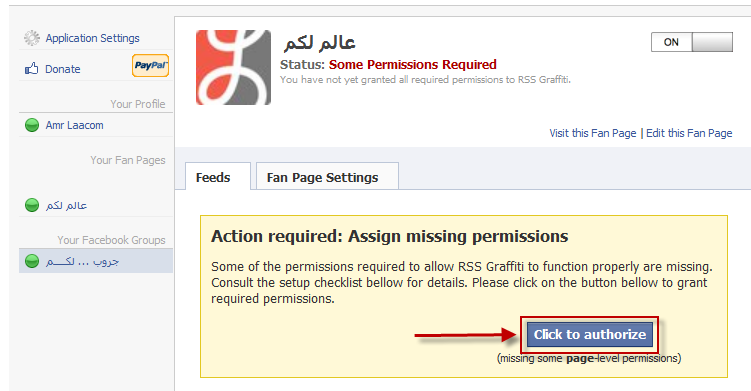The height and width of the screenshot is (391, 751).
Task: Click the PayPal badge icon
Action: point(150,66)
